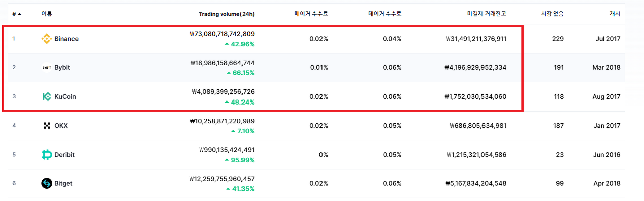
Task: Sort by the # rank column
Action: [17, 14]
